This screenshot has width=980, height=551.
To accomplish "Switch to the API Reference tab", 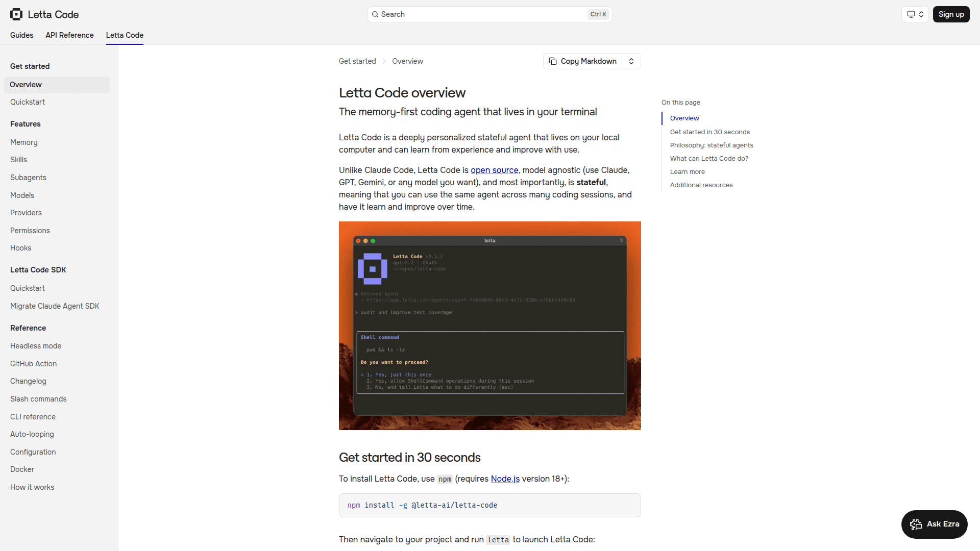I will click(69, 35).
